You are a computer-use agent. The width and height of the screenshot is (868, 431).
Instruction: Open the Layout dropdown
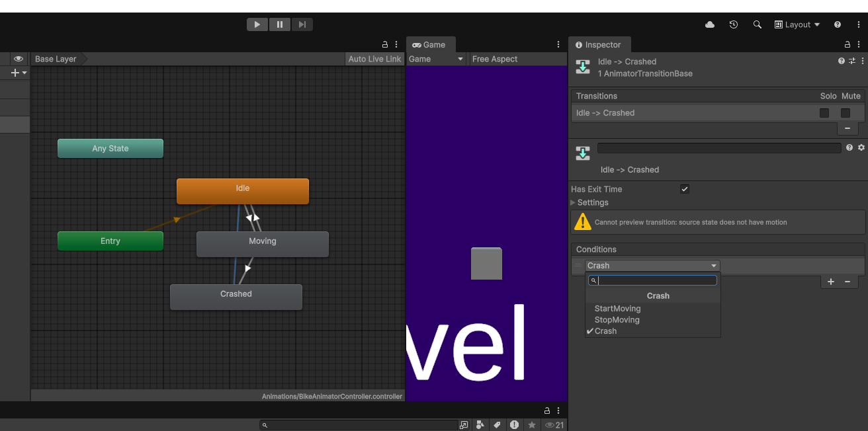[x=797, y=24]
